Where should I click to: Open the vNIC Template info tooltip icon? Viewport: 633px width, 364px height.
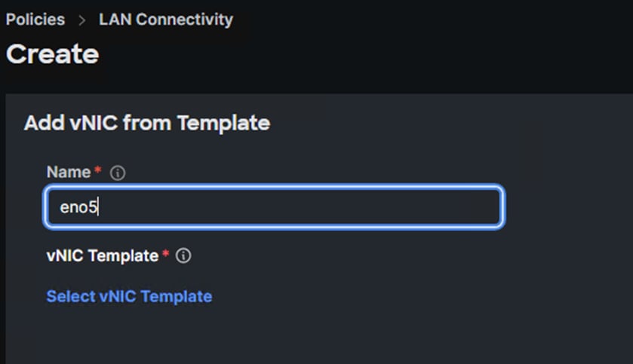click(183, 256)
